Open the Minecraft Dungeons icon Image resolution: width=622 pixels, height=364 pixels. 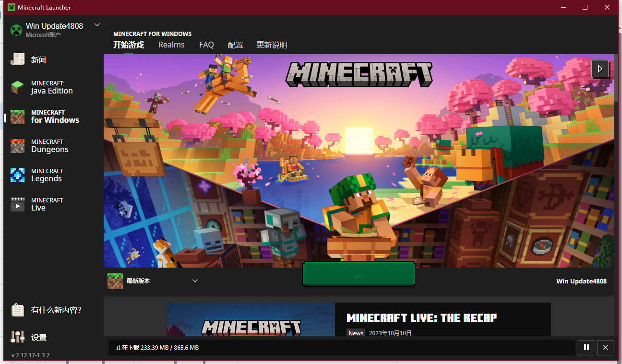tap(18, 146)
